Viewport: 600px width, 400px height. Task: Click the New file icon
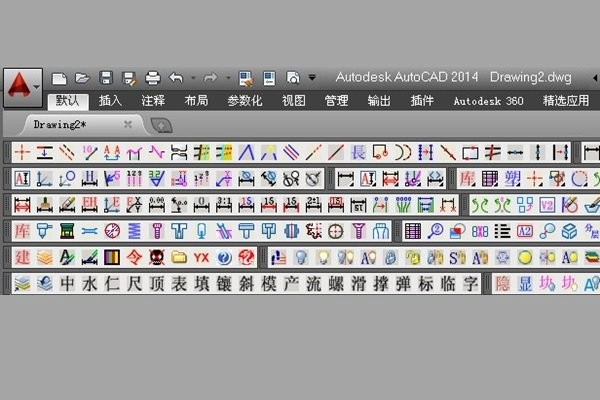[x=61, y=77]
